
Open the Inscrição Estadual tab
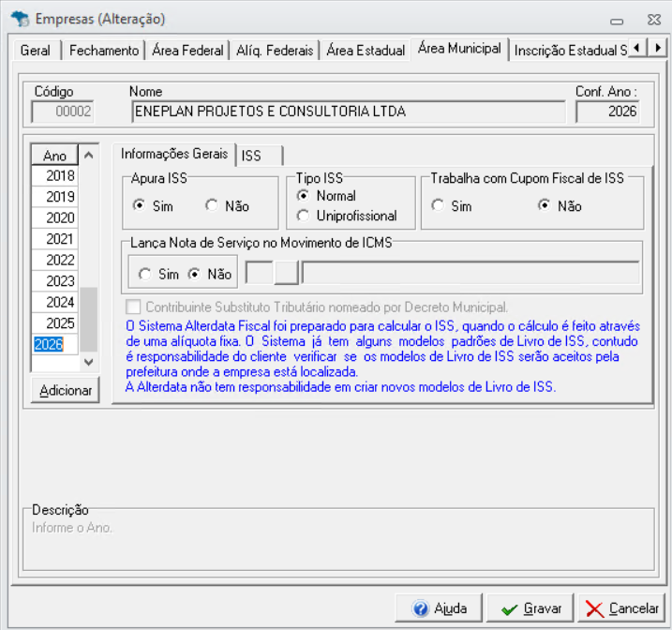click(570, 51)
